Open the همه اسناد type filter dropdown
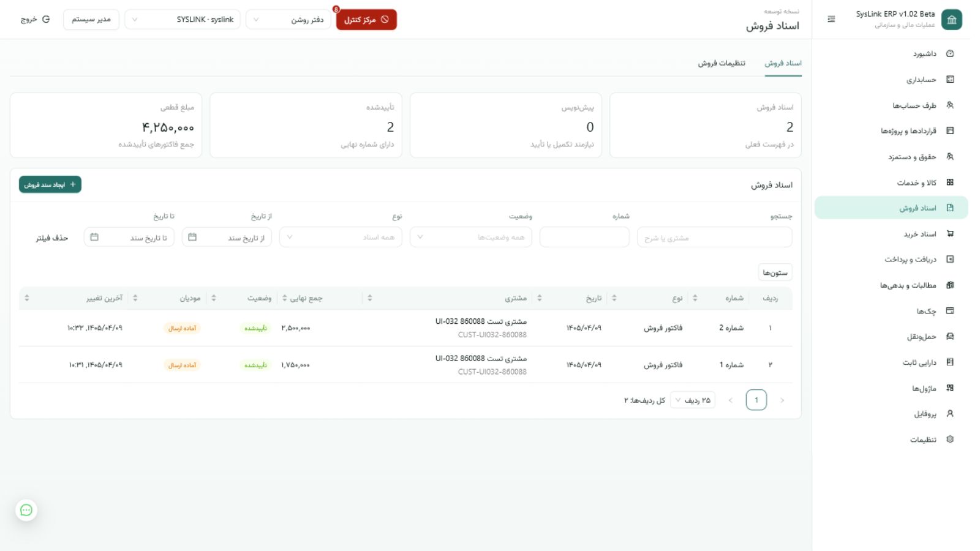Viewport: 980px width, 551px height. click(341, 237)
